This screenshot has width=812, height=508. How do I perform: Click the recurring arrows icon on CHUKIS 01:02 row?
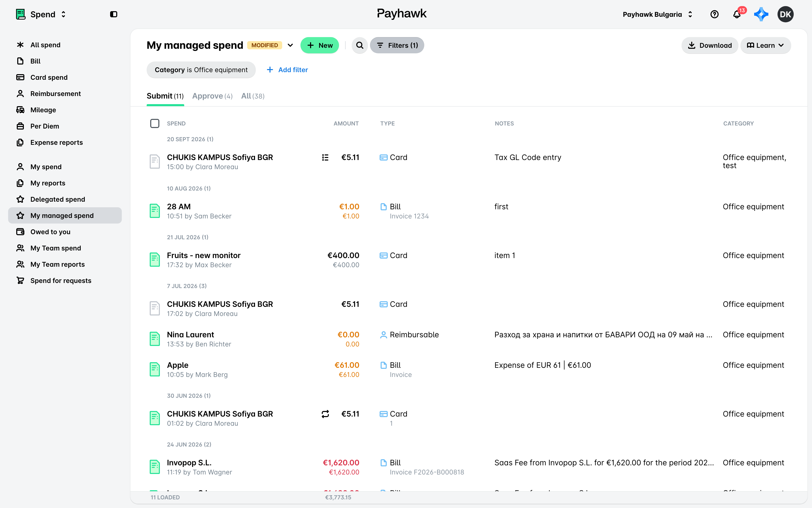tap(325, 414)
